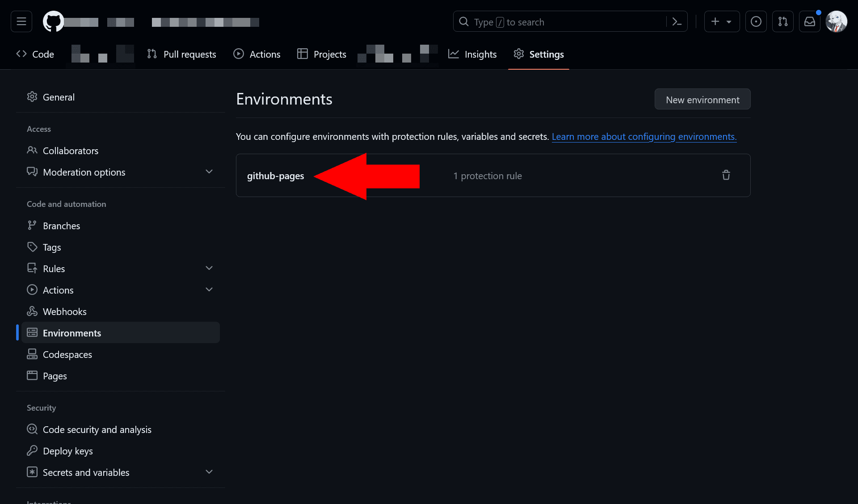
Task: Open Learn more about configuring environments link
Action: (644, 136)
